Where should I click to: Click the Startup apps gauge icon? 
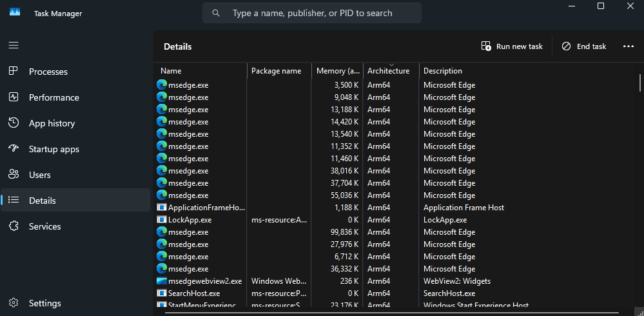14,149
